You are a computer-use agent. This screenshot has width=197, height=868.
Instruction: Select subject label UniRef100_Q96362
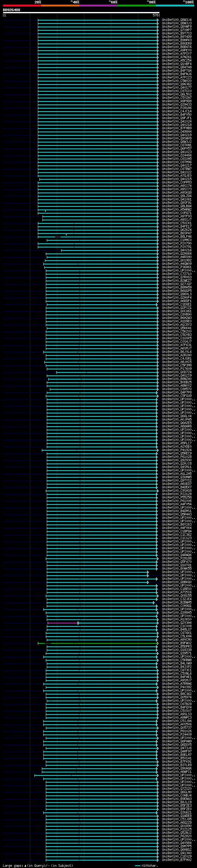[177, 84]
